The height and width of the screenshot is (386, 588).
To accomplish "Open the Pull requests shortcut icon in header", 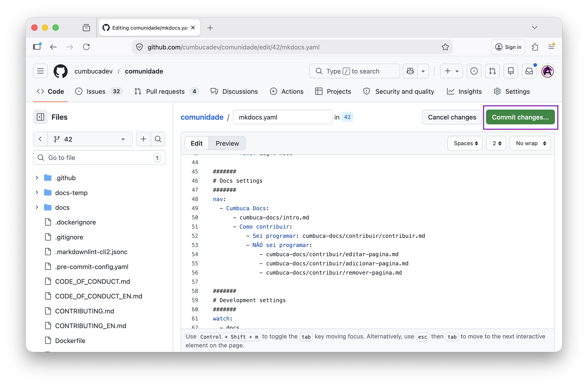I will [x=492, y=71].
